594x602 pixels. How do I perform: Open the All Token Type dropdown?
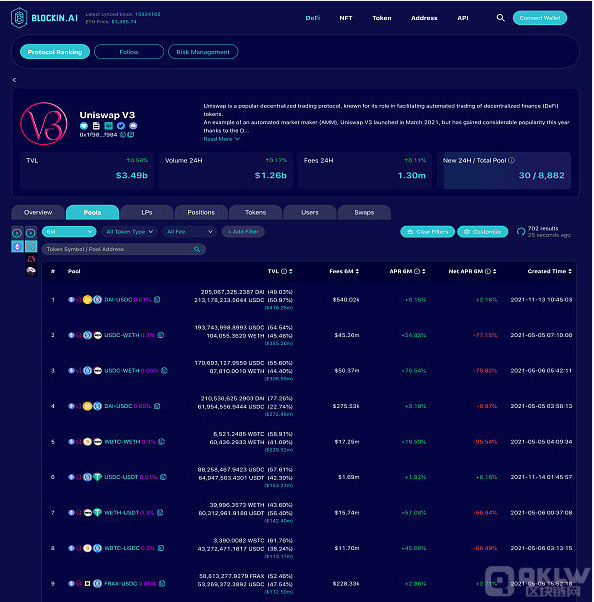pyautogui.click(x=130, y=232)
